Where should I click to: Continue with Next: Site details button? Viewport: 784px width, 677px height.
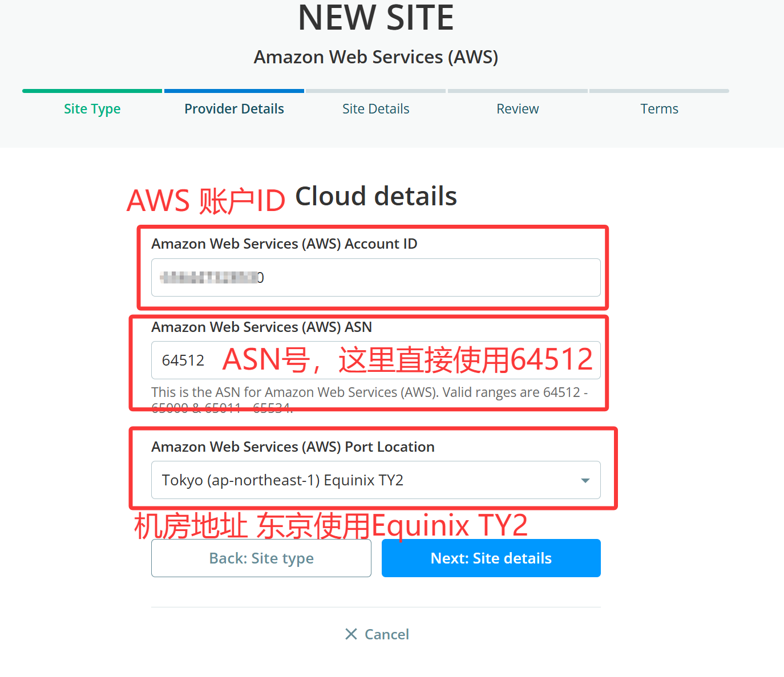click(x=491, y=558)
